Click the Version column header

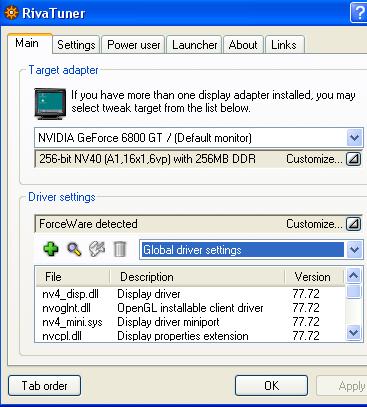pyautogui.click(x=315, y=277)
